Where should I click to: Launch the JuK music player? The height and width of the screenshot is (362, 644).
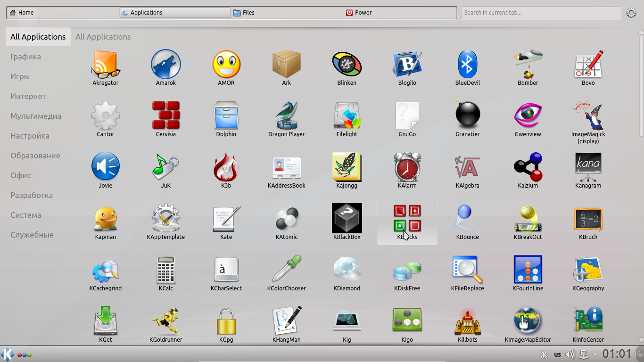(x=166, y=171)
